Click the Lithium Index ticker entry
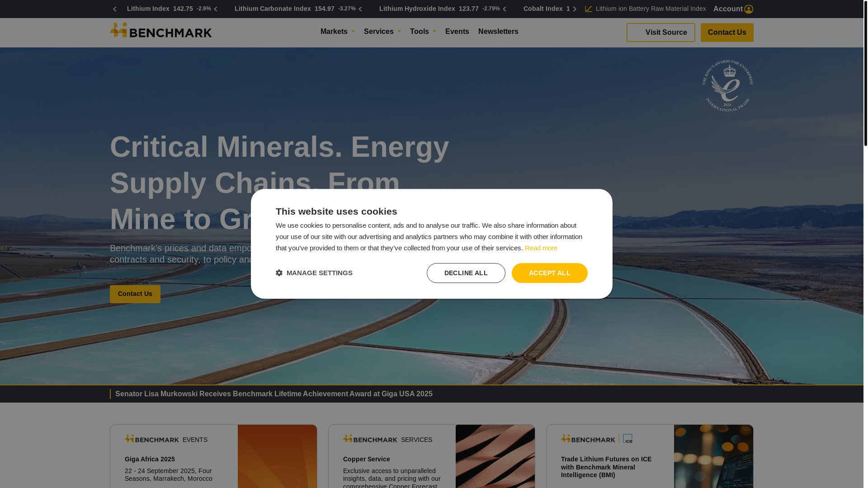Viewport: 868px width, 488px height. [169, 9]
